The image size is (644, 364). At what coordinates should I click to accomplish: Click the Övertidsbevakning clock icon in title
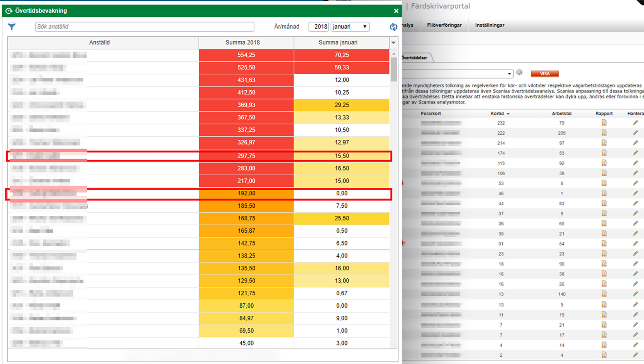[x=9, y=11]
